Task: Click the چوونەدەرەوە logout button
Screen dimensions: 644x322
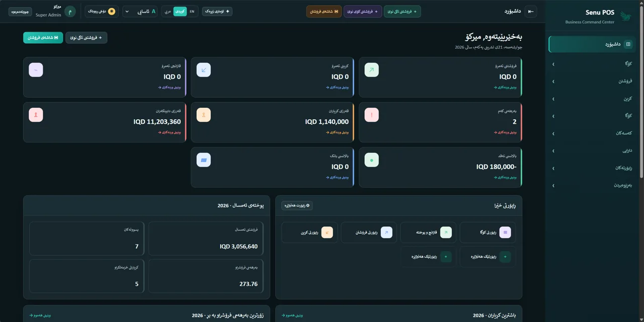Action: click(20, 11)
